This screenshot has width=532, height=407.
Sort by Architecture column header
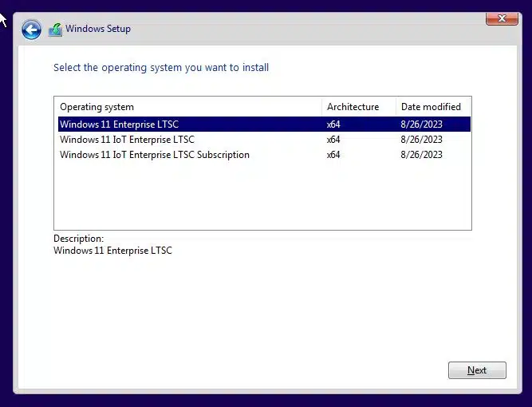click(359, 107)
